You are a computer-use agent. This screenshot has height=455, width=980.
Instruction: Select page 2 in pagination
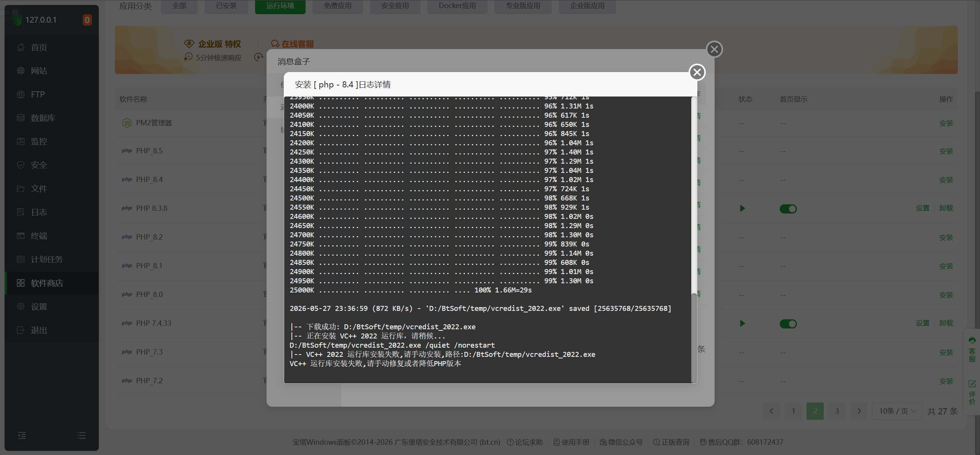[815, 411]
